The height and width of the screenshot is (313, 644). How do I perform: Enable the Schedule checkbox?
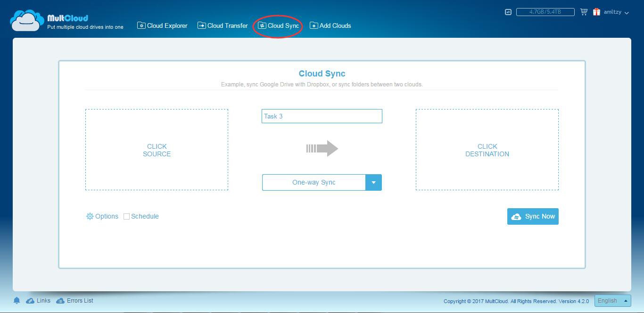126,217
